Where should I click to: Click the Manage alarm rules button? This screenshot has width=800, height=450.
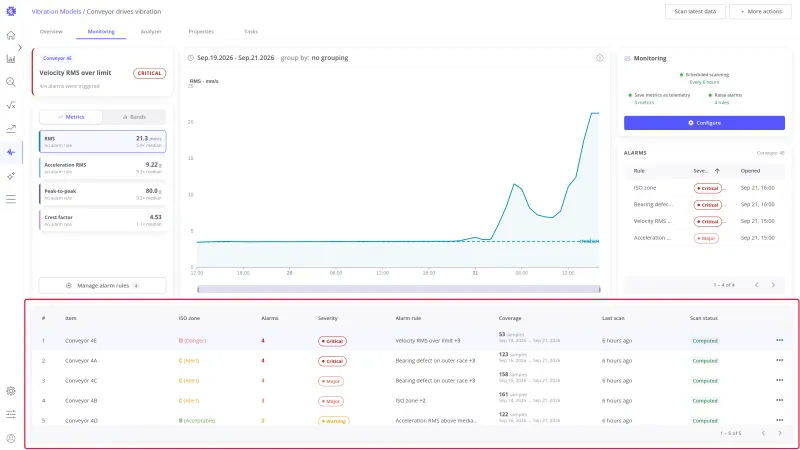pyautogui.click(x=103, y=285)
